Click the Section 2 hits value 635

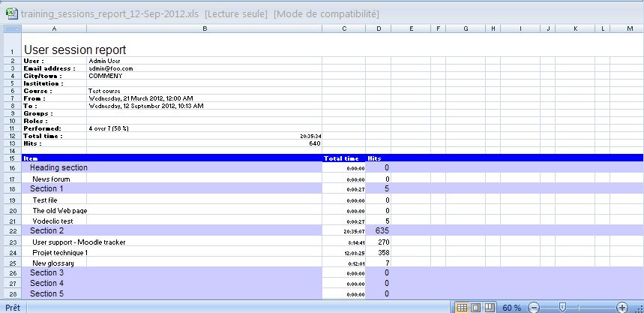coord(382,230)
